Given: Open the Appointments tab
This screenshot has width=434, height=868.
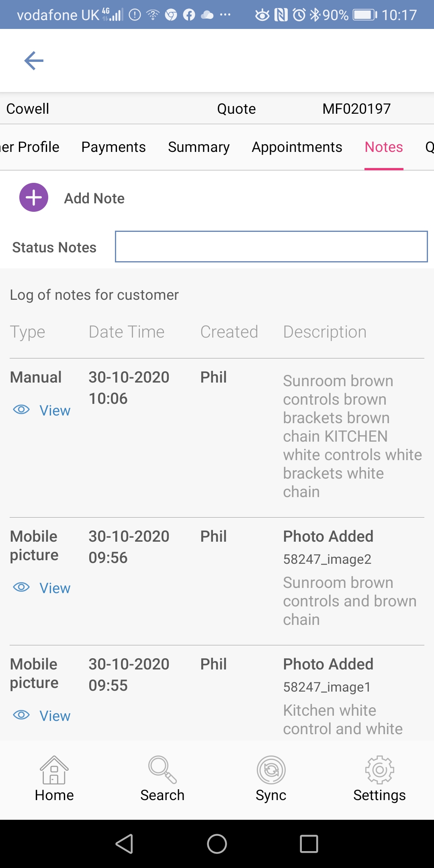Looking at the screenshot, I should 297,147.
